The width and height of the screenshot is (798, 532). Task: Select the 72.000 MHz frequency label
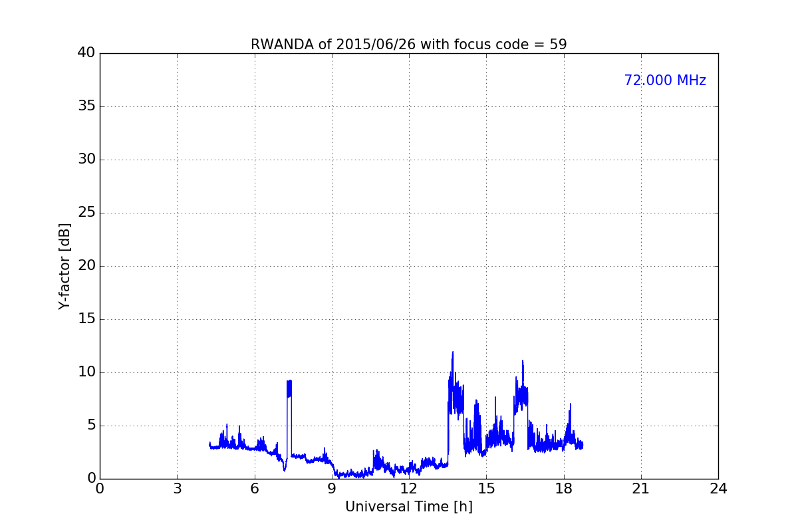point(665,80)
